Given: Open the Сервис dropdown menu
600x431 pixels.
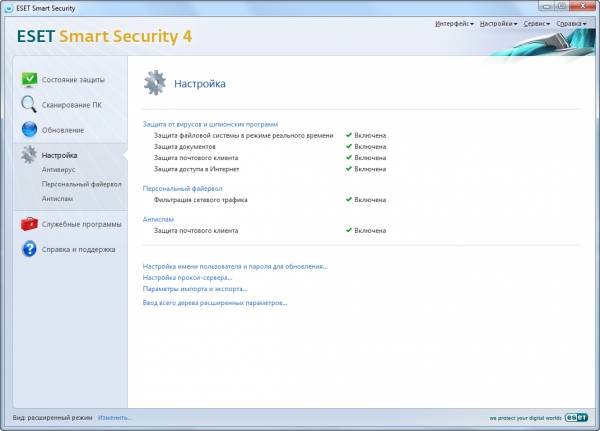Looking at the screenshot, I should pos(536,24).
